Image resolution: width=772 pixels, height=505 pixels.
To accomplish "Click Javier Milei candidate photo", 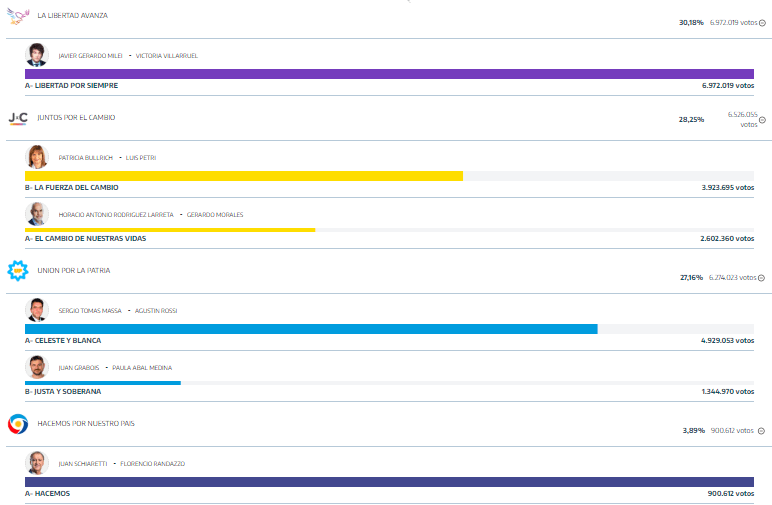I will coord(37,55).
